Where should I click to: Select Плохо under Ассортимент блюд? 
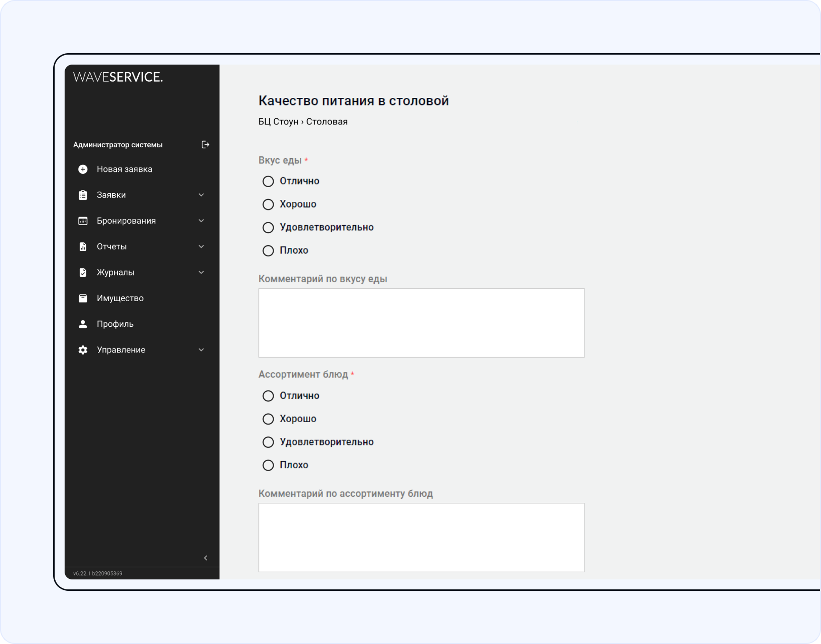click(268, 465)
